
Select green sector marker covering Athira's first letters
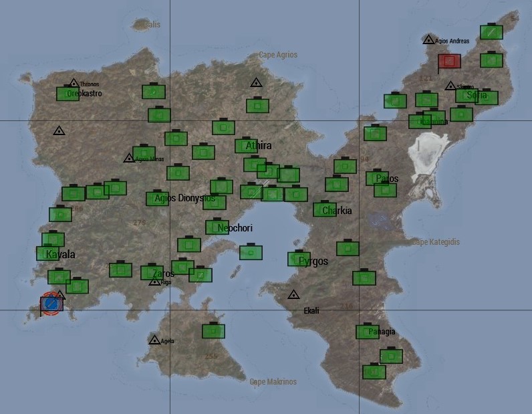(x=246, y=145)
